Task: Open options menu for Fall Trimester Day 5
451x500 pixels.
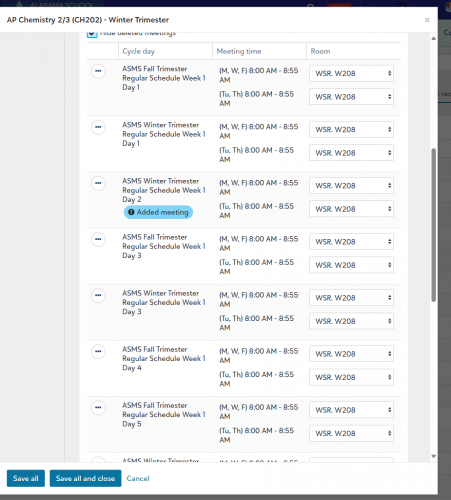Action: [x=98, y=407]
